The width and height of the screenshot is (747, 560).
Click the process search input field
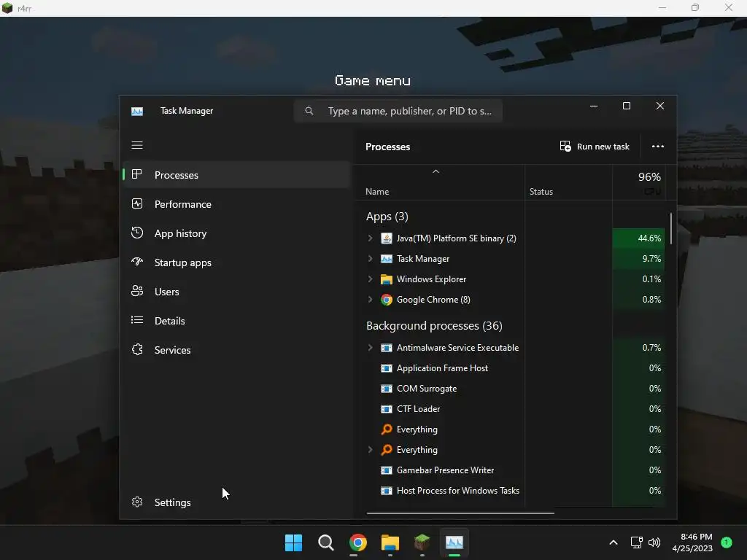(x=398, y=111)
